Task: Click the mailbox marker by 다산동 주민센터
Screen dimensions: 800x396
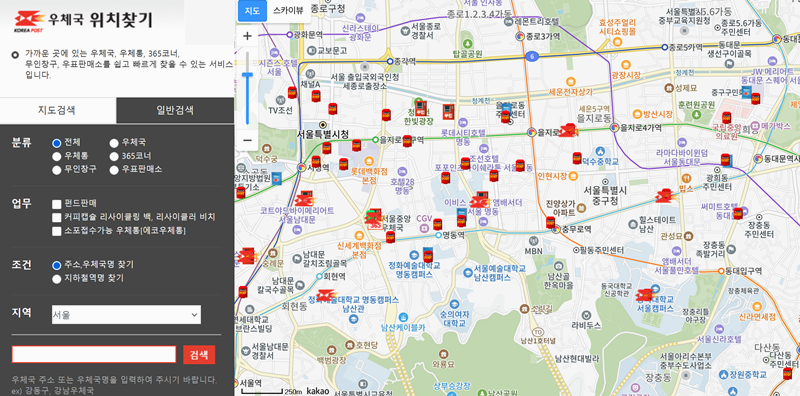Action: pyautogui.click(x=787, y=373)
